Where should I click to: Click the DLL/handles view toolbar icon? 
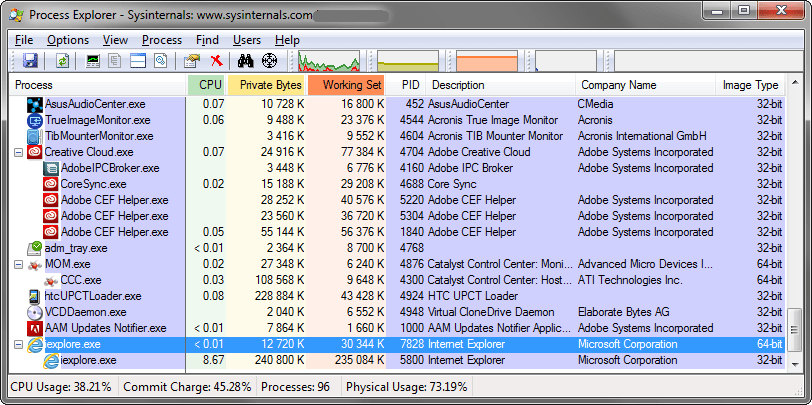coord(161,61)
